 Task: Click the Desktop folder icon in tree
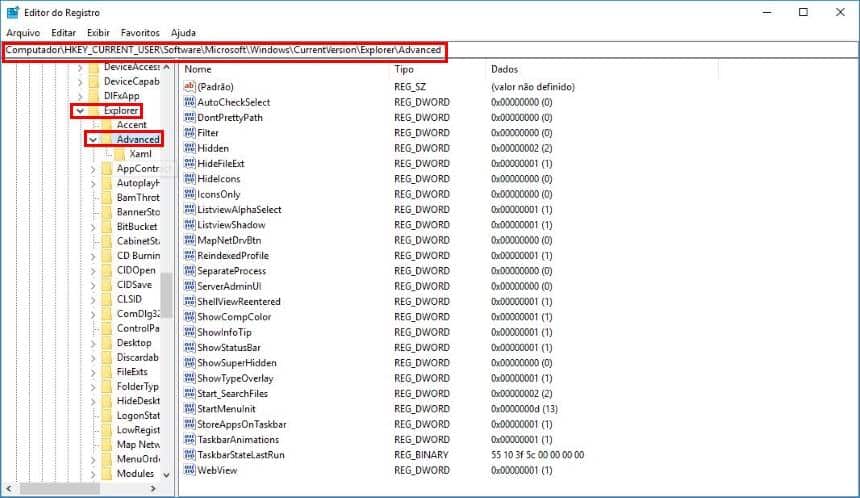[x=107, y=343]
